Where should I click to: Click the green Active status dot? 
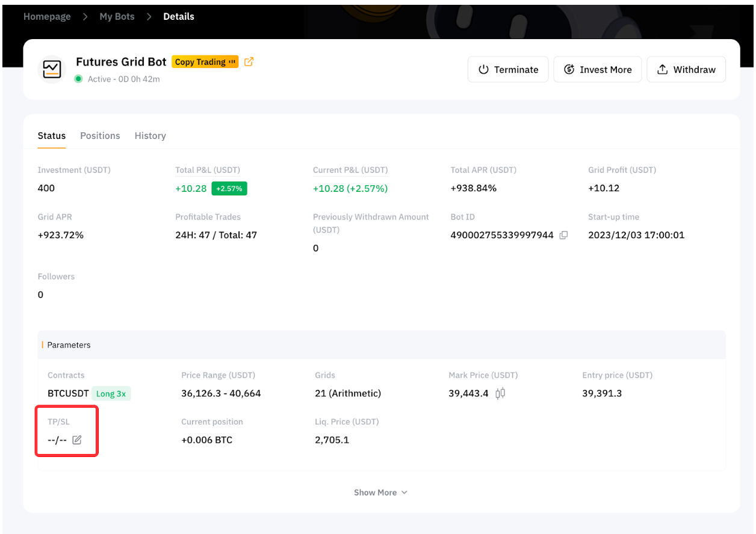coord(78,79)
